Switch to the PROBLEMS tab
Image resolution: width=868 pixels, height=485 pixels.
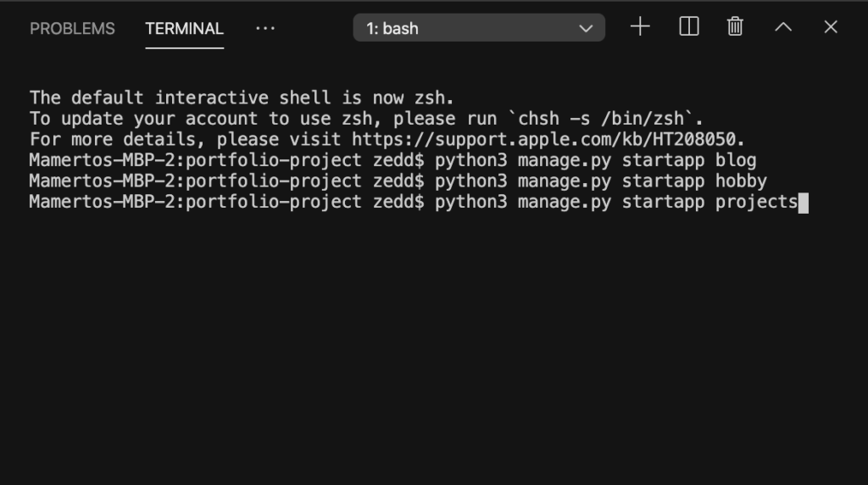tap(72, 28)
